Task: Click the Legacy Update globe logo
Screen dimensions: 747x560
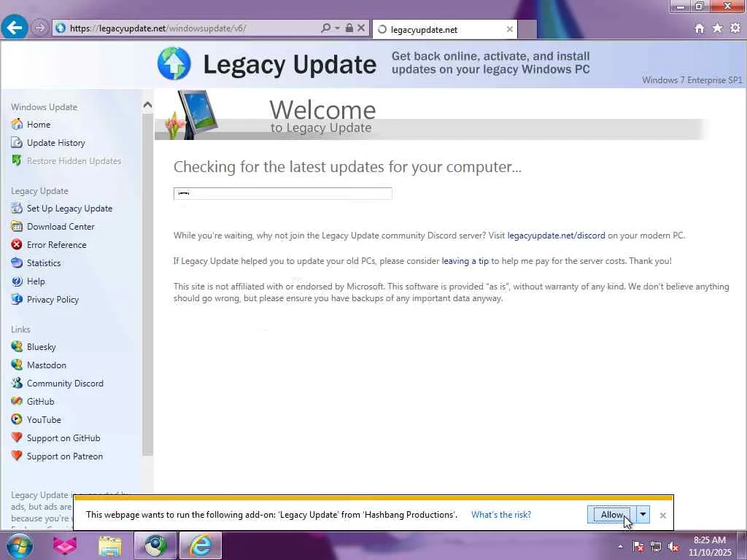Action: tap(174, 63)
